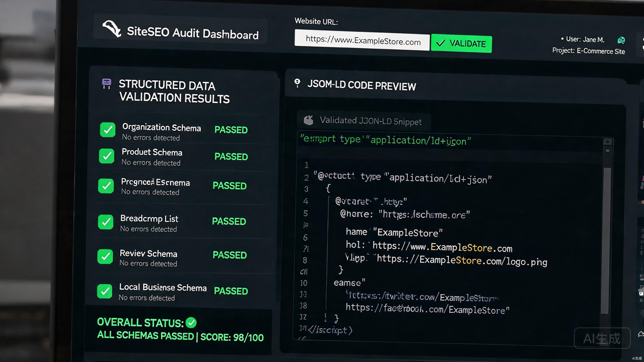Click the SCORE: 98/100 text

pyautogui.click(x=232, y=337)
